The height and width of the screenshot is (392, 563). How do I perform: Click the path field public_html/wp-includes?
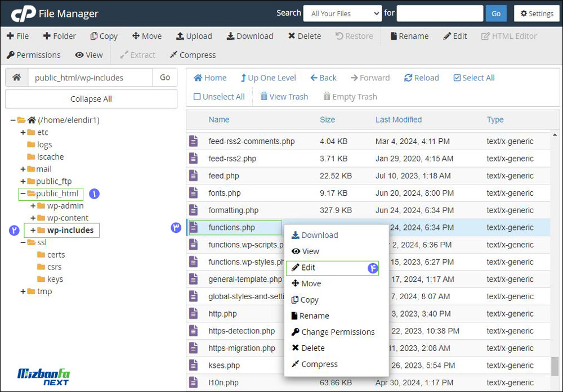[90, 78]
